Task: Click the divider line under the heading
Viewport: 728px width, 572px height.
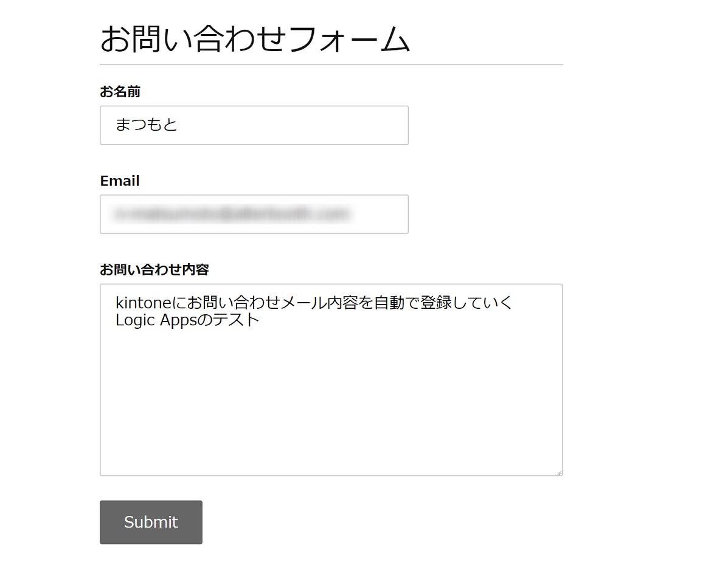Action: point(331,64)
